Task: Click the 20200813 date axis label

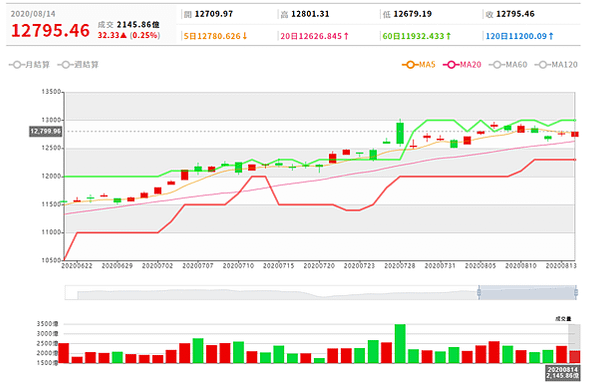Action: [561, 266]
